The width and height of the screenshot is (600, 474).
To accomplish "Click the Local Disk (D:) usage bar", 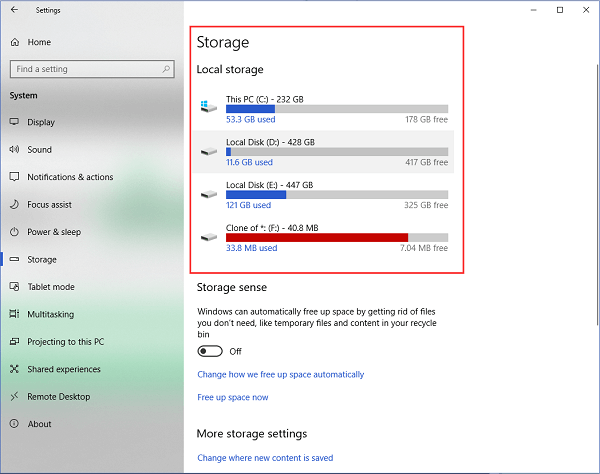I will 336,152.
